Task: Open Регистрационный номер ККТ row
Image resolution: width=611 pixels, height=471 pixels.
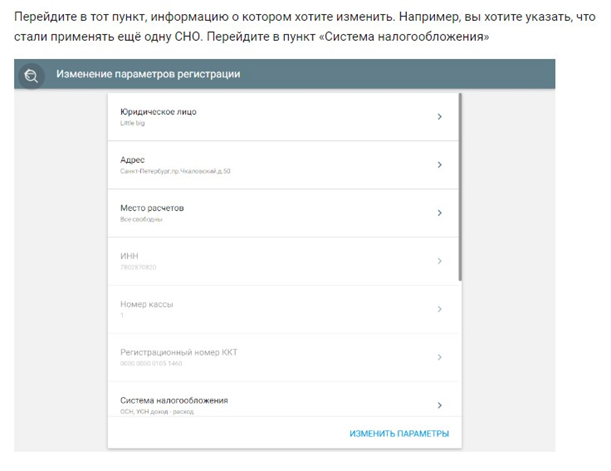Action: (284, 358)
